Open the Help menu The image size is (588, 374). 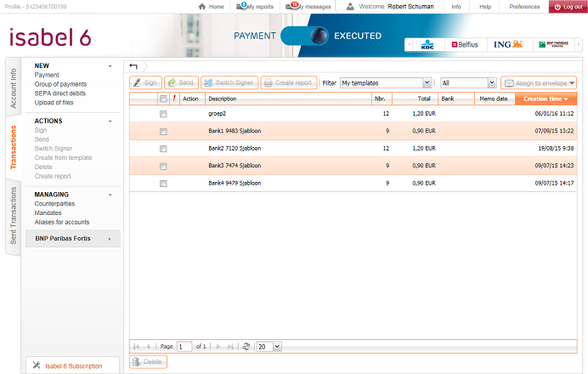click(485, 7)
